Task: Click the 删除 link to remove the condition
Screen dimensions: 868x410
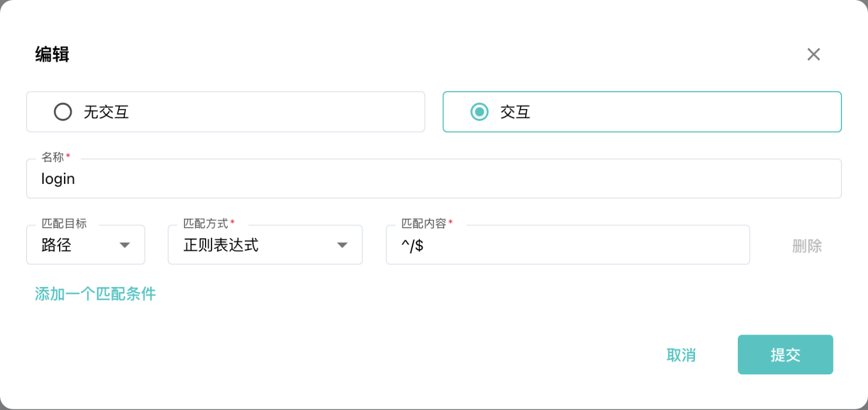Action: click(x=806, y=245)
